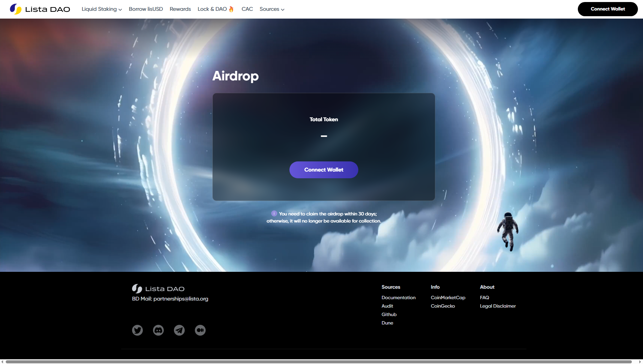Open the Borrow lisUSD page

click(146, 9)
